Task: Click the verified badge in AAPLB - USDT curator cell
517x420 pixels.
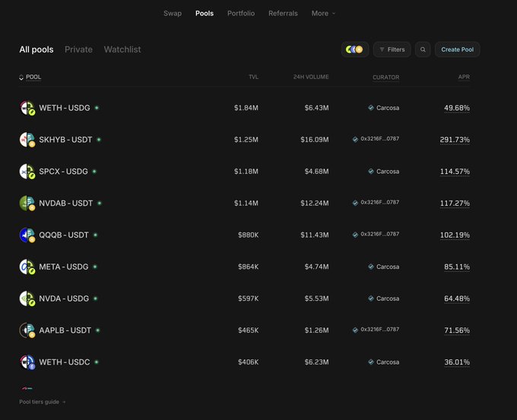Action: 355,330
